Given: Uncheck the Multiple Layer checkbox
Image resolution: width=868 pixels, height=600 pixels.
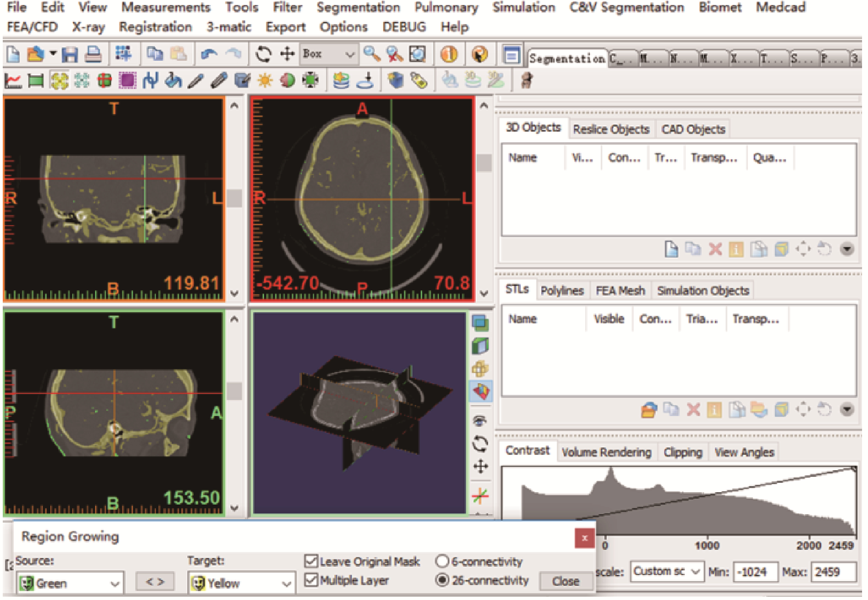Looking at the screenshot, I should (x=311, y=580).
